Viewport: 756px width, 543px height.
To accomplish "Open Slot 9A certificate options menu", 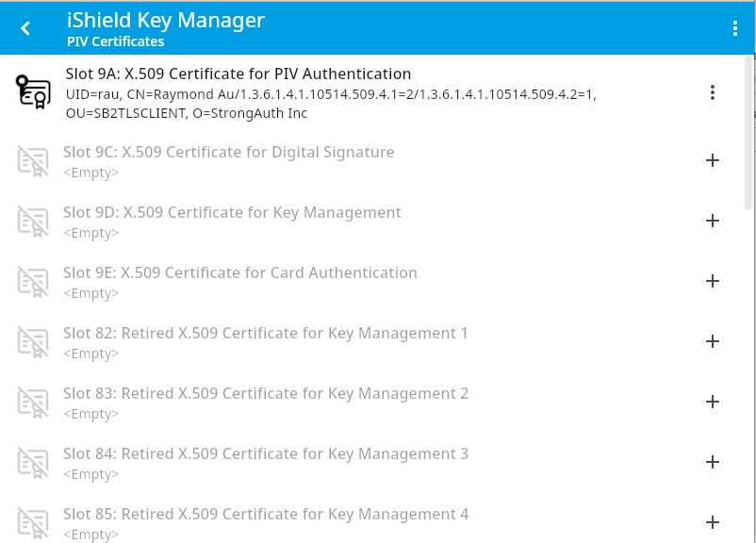I will point(713,92).
